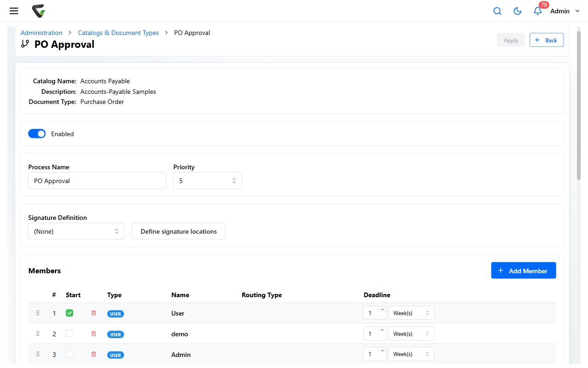Grab drag handle for member row 1
Viewport: 588px width, 368px height.
point(38,313)
